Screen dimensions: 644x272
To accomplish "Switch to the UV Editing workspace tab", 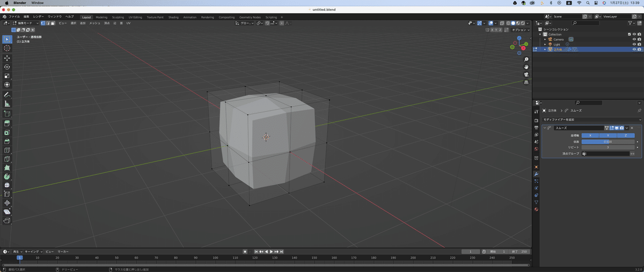I will click(x=135, y=17).
